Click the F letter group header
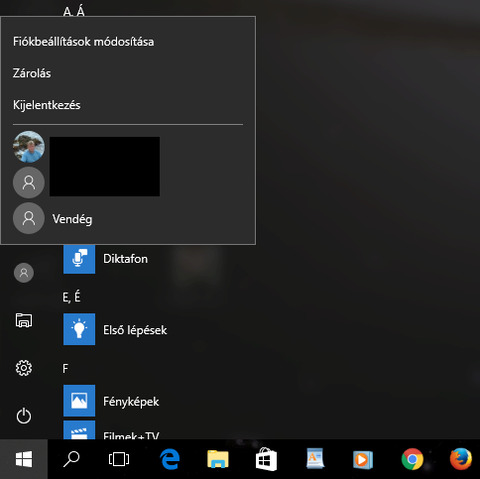The width and height of the screenshot is (480, 479). pos(65,368)
